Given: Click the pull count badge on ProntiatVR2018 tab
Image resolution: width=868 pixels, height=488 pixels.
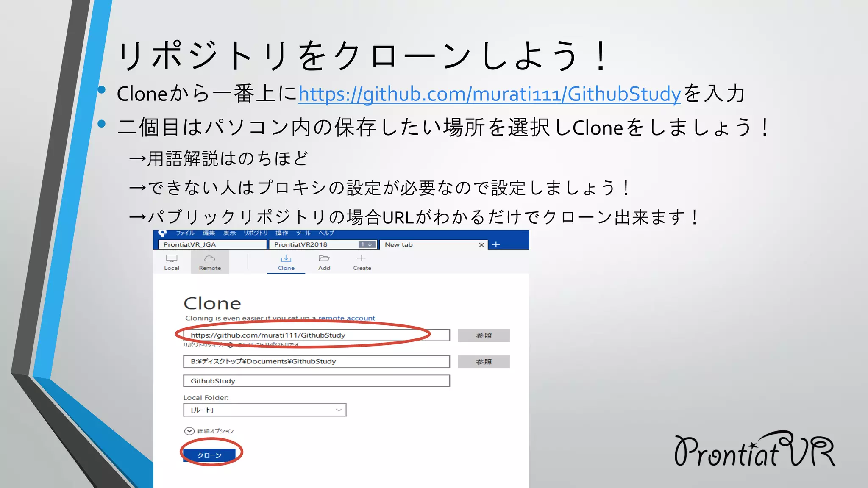Looking at the screenshot, I should [367, 244].
